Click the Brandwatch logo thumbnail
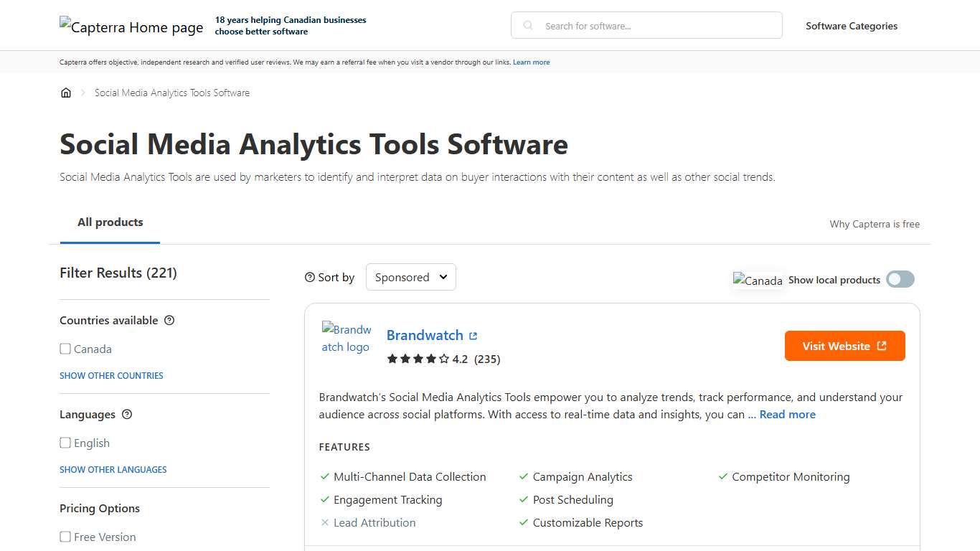The height and width of the screenshot is (551, 980). pos(347,338)
